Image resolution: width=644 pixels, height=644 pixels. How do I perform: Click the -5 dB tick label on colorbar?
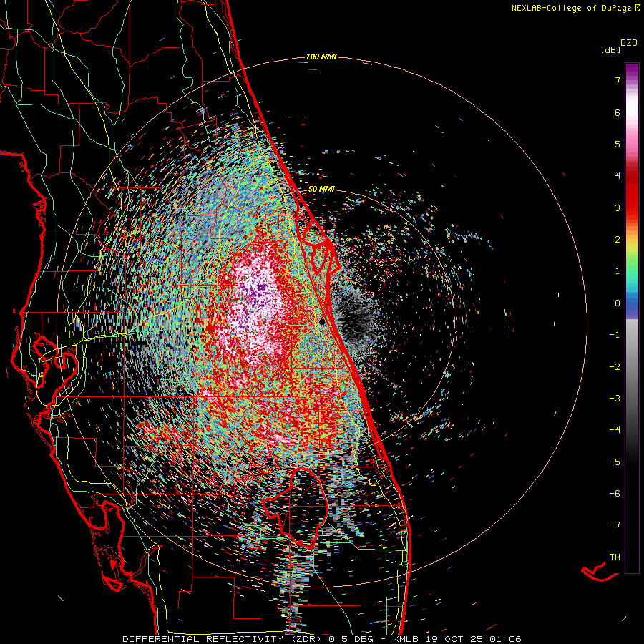point(615,462)
